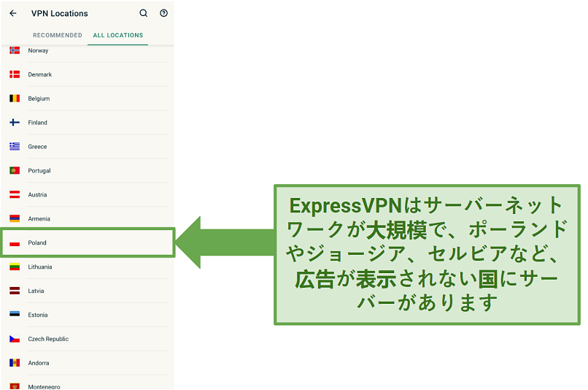Click the Lithuania flag icon
The height and width of the screenshot is (390, 588).
pyautogui.click(x=15, y=267)
